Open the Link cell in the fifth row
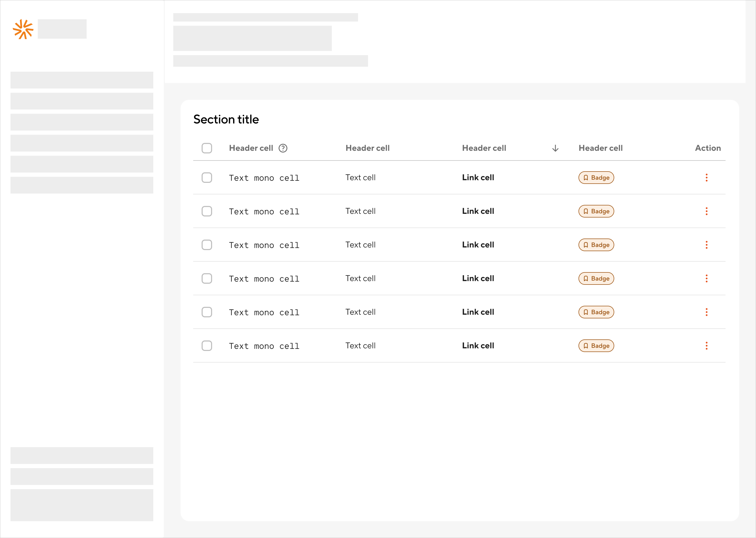 tap(478, 312)
